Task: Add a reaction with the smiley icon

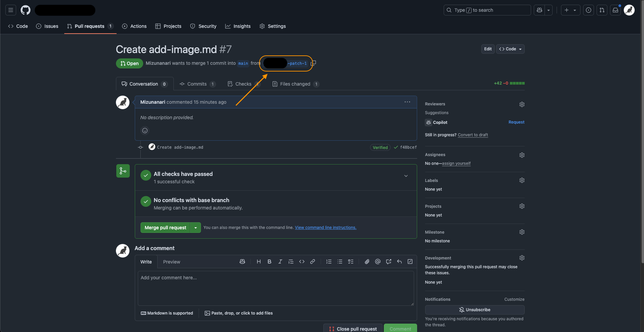Action: tap(145, 131)
